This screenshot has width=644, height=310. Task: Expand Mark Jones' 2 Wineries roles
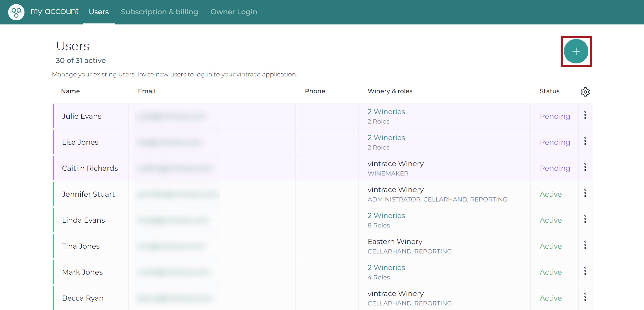(x=386, y=267)
